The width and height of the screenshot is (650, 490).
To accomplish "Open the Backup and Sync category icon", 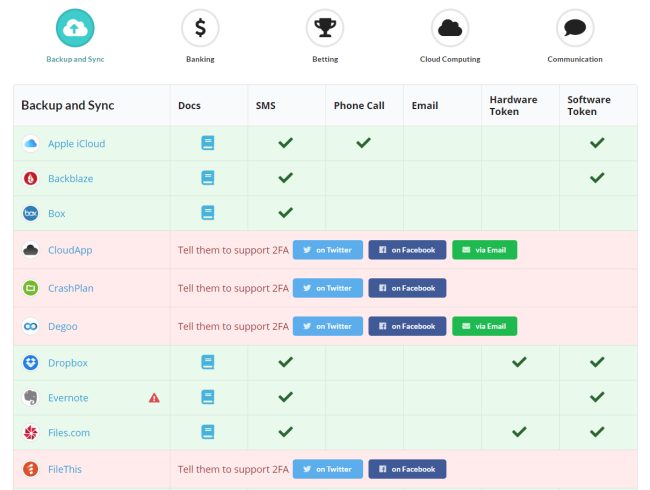I will (75, 28).
